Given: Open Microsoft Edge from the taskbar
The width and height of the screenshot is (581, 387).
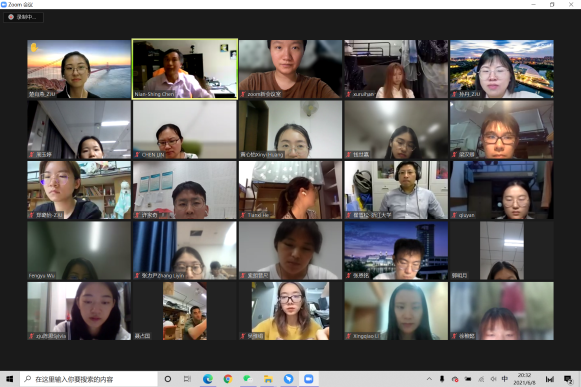Looking at the screenshot, I should click(208, 379).
